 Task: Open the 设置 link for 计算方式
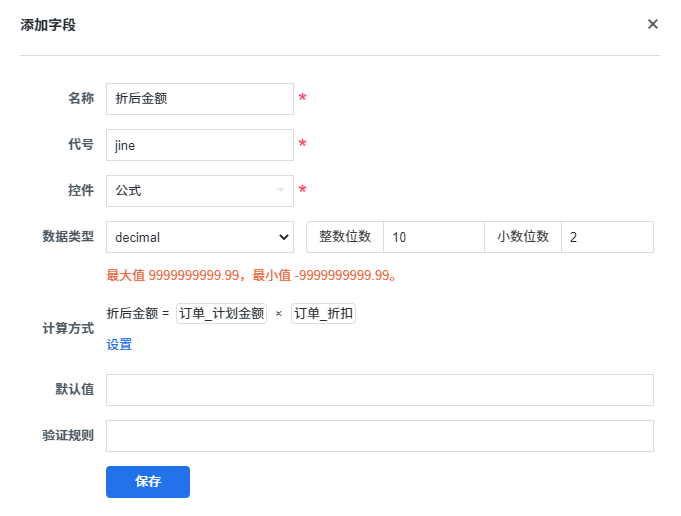[119, 344]
